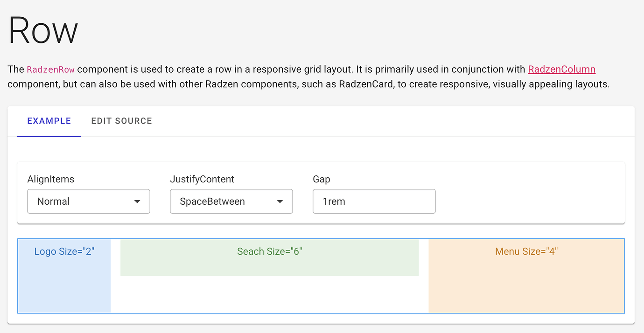Click the AlignItems label
644x333 pixels.
coord(51,179)
